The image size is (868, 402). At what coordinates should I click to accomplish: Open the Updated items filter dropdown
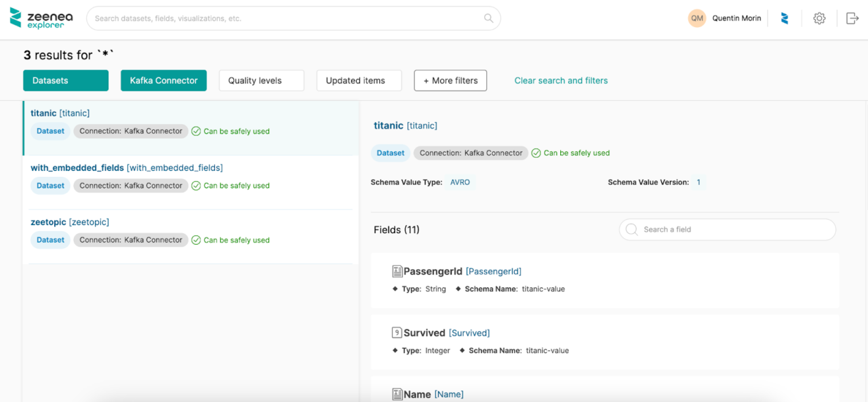point(359,81)
